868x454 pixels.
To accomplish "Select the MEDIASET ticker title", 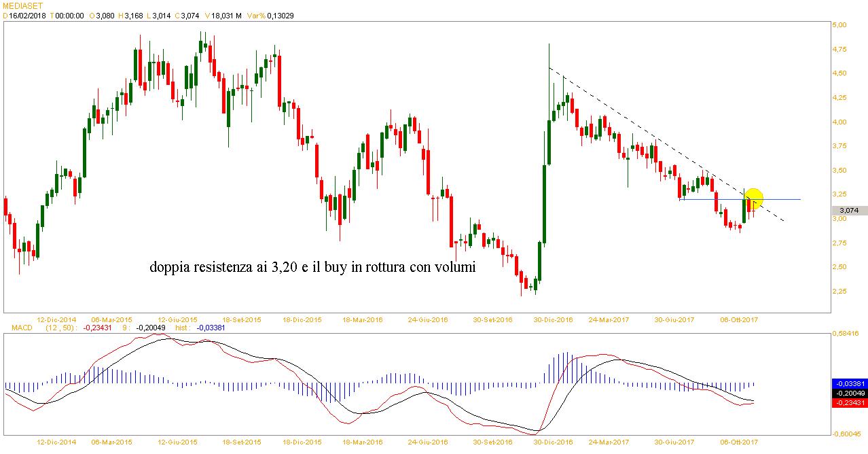I will point(22,5).
